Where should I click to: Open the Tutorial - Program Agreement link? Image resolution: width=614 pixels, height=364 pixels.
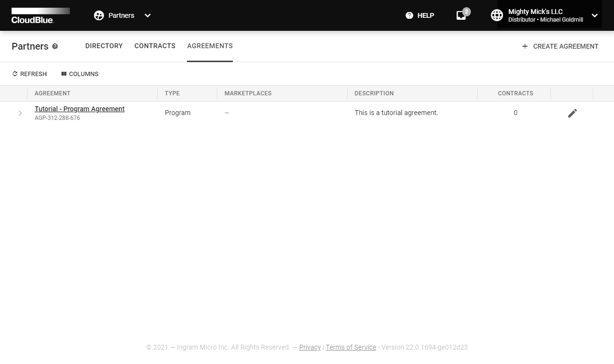(x=79, y=109)
